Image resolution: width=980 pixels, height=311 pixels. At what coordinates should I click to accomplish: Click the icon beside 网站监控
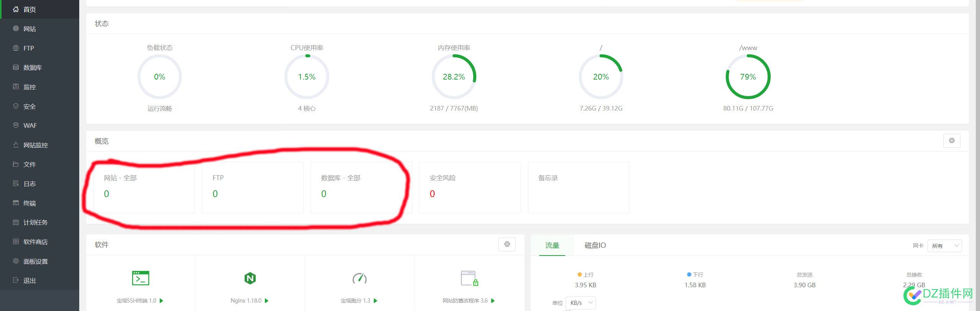pyautogui.click(x=16, y=145)
